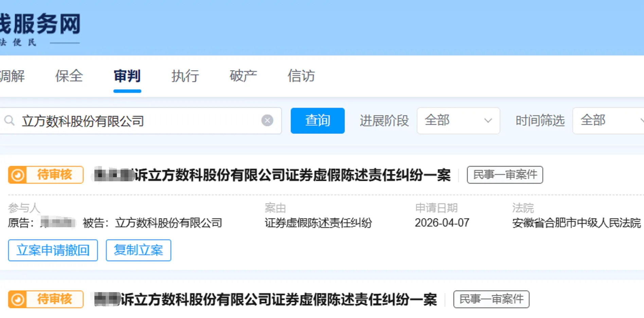The image size is (644, 318).
Task: Select the 信访 tab
Action: coord(301,76)
